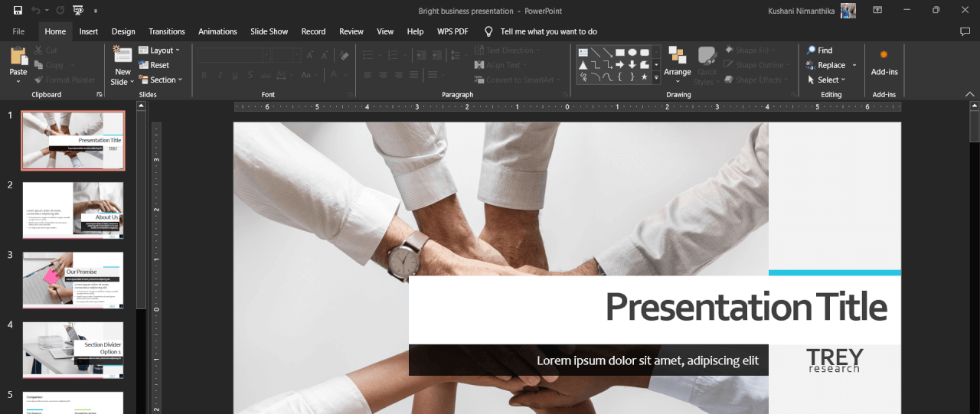
Task: Switch to the Design tab
Action: tap(123, 31)
